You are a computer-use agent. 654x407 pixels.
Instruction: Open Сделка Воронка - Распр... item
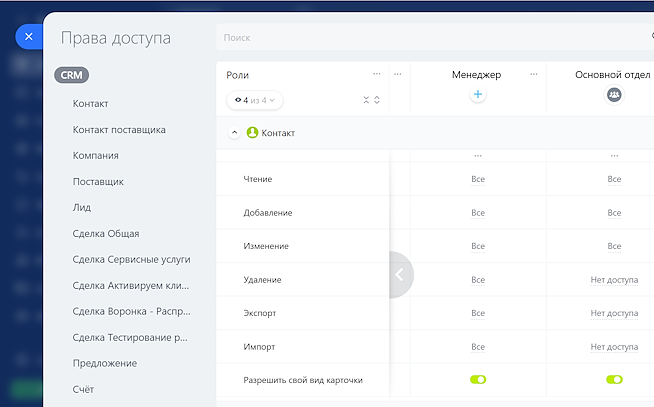click(131, 312)
